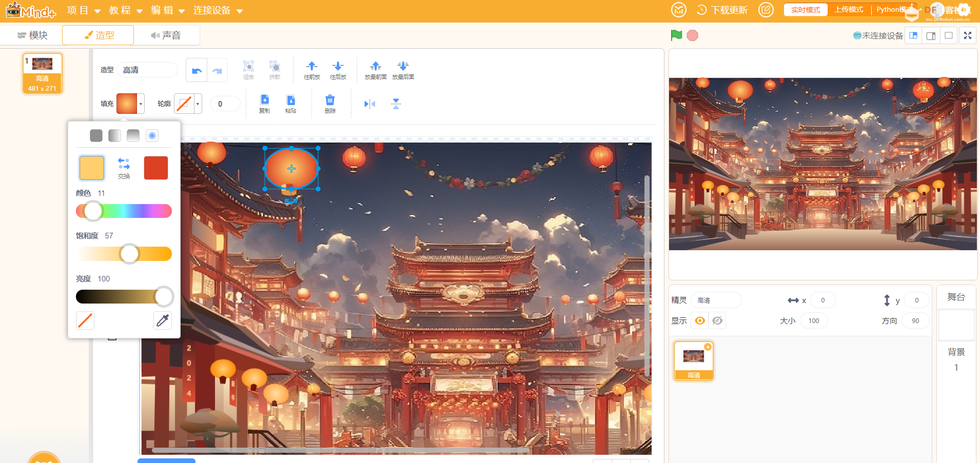Delete the 高清 sprite via its x badge
The image size is (980, 463).
[x=708, y=347]
